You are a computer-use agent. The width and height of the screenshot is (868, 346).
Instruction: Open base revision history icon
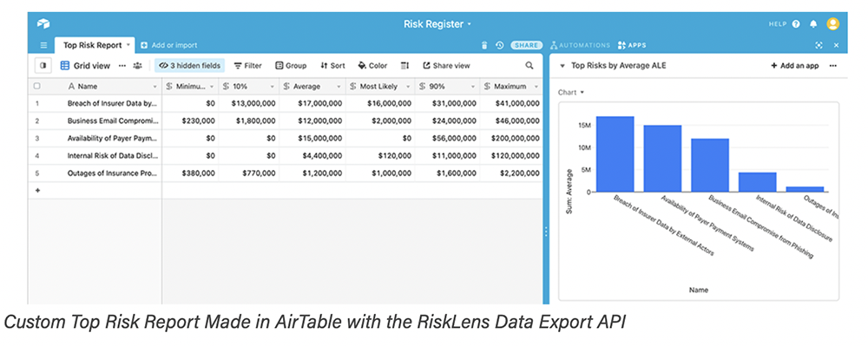[499, 45]
